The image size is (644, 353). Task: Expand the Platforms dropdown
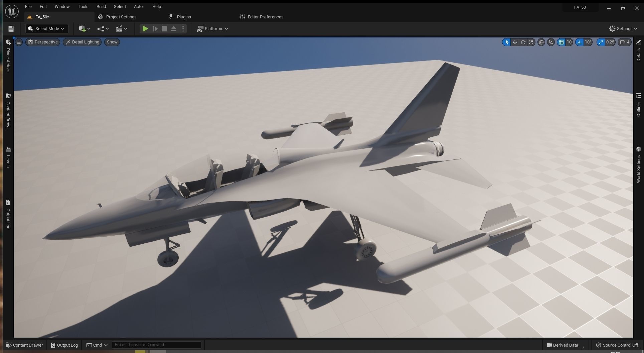pos(213,29)
